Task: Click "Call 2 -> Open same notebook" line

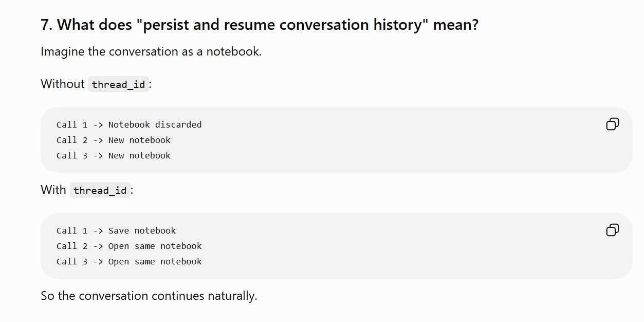Action: [x=129, y=246]
